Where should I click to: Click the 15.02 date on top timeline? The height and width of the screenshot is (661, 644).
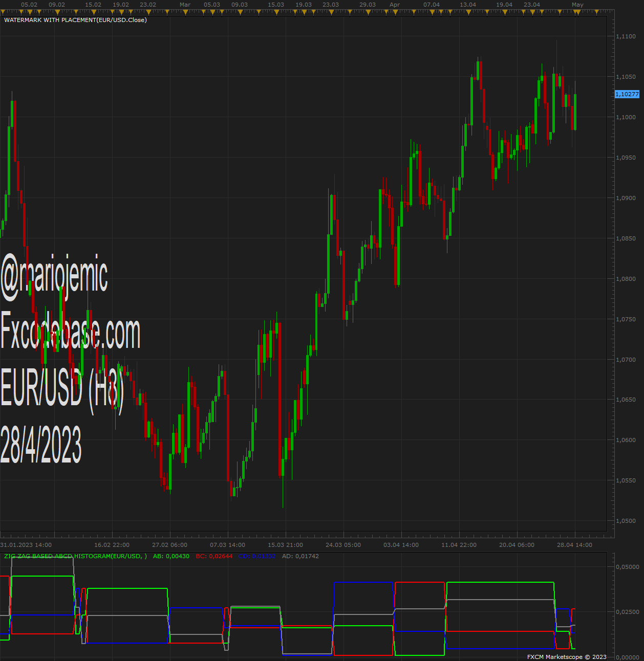coord(93,5)
